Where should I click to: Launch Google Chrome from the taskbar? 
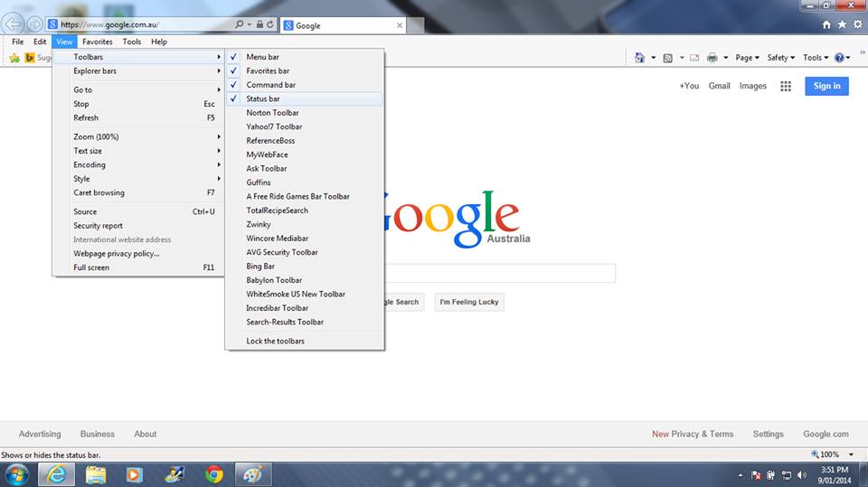point(213,475)
